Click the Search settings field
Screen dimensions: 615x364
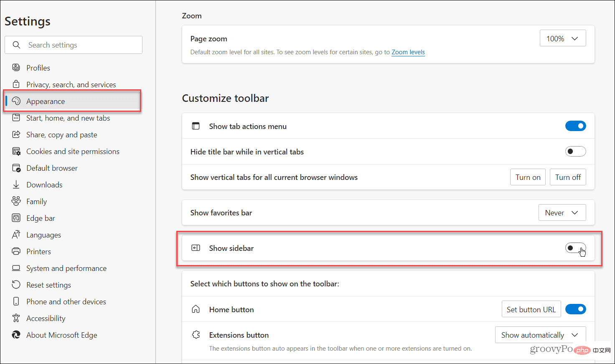(x=74, y=45)
